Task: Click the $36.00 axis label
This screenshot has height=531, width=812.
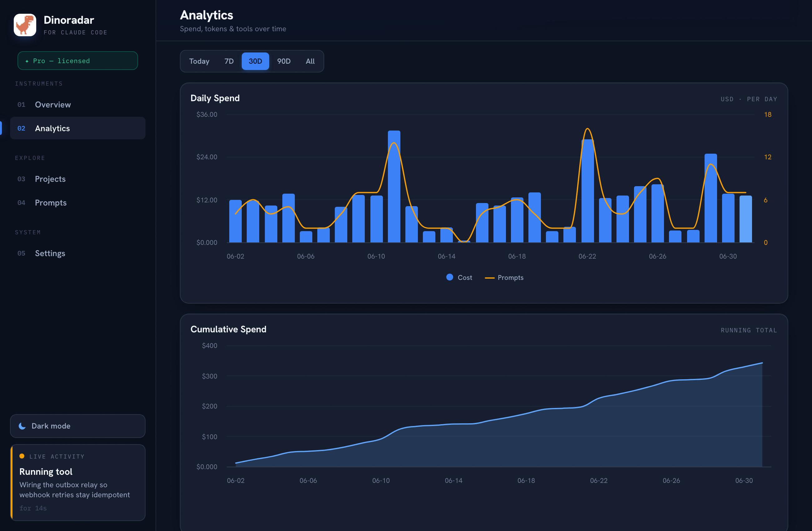Action: point(207,114)
